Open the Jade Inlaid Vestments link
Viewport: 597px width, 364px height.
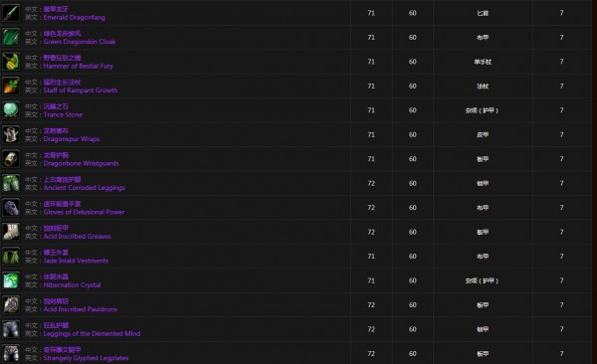76,261
